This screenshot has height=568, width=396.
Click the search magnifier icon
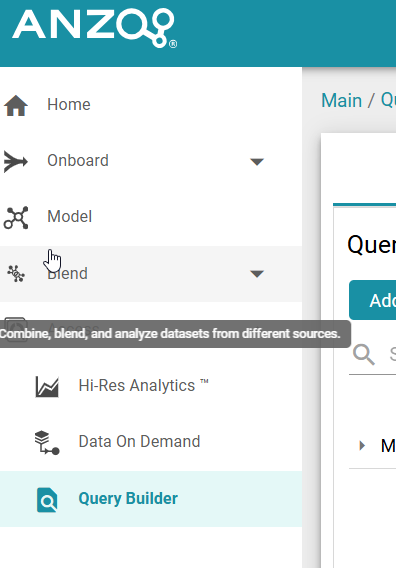click(363, 354)
